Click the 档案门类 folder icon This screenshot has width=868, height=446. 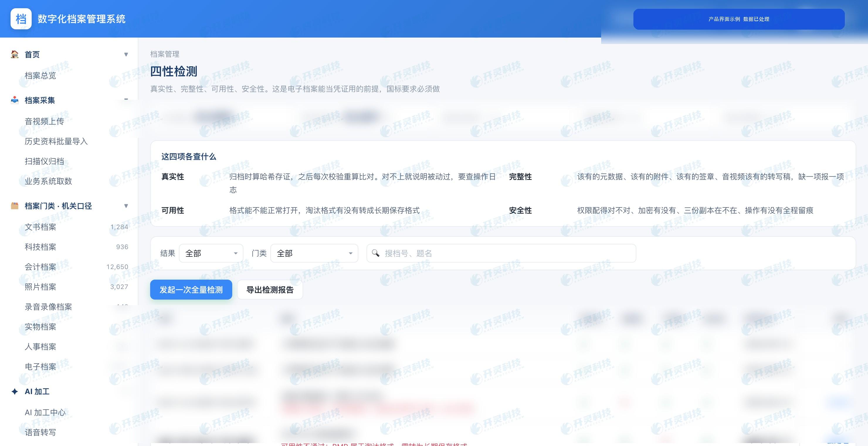[x=14, y=206]
